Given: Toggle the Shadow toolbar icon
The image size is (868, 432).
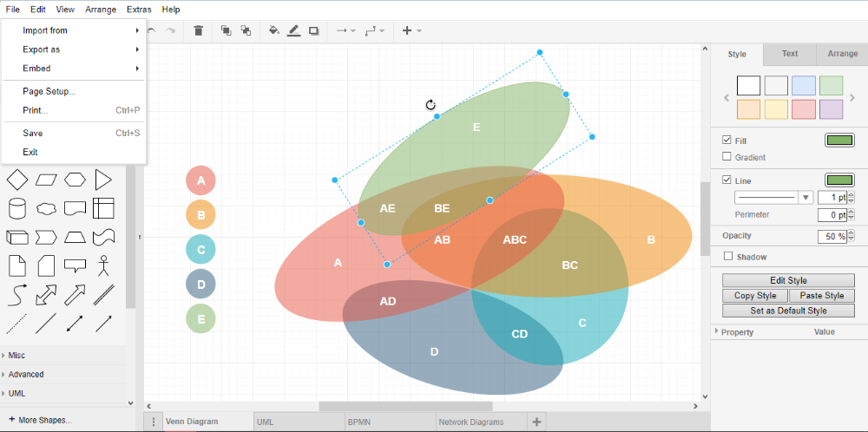Looking at the screenshot, I should coord(314,31).
